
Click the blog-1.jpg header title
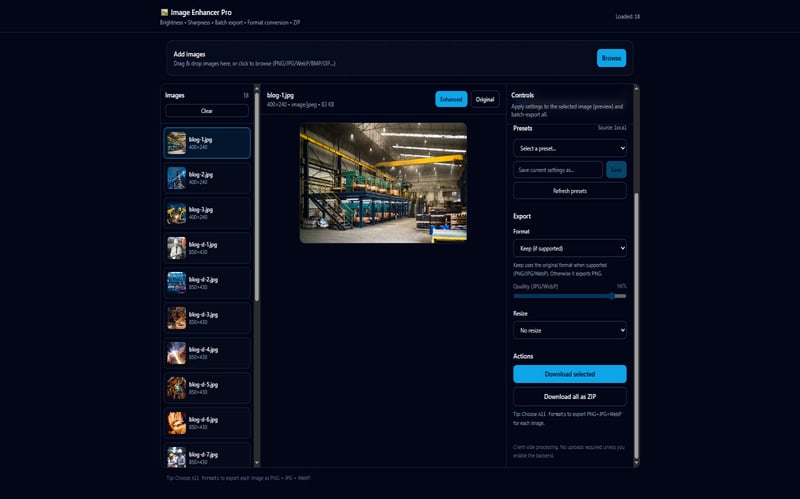tap(280, 95)
